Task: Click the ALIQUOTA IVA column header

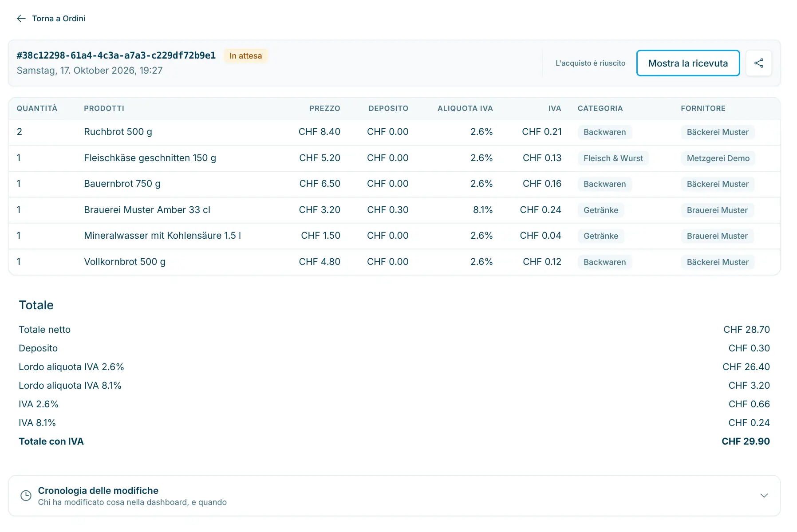Action: tap(465, 108)
